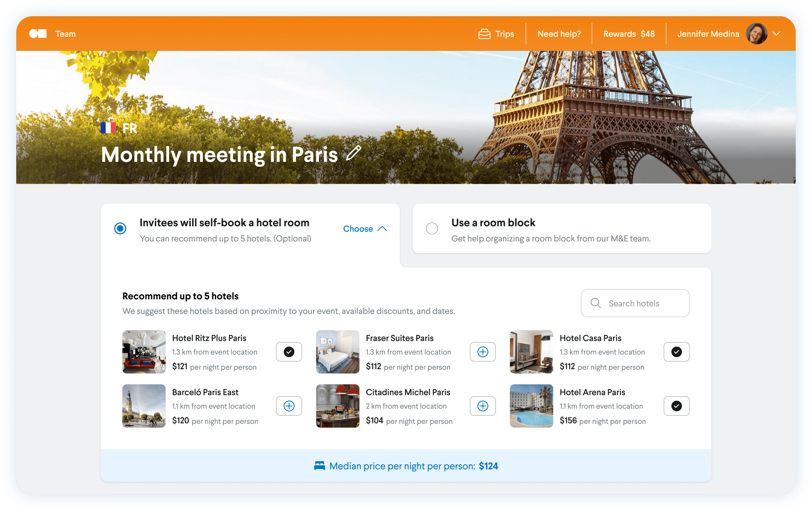
Task: Deselect Hotel Arena Paris checkmark
Action: pyautogui.click(x=676, y=406)
